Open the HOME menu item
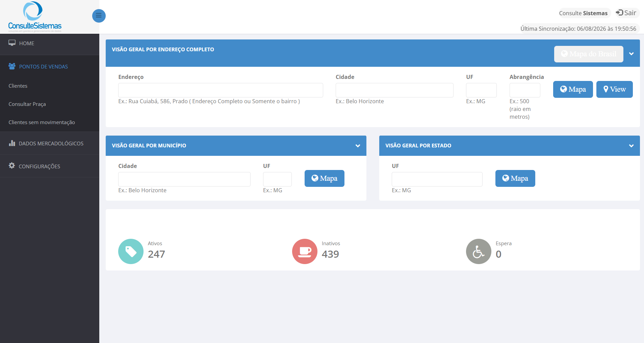Viewport: 644px width, 343px height. tap(50, 43)
